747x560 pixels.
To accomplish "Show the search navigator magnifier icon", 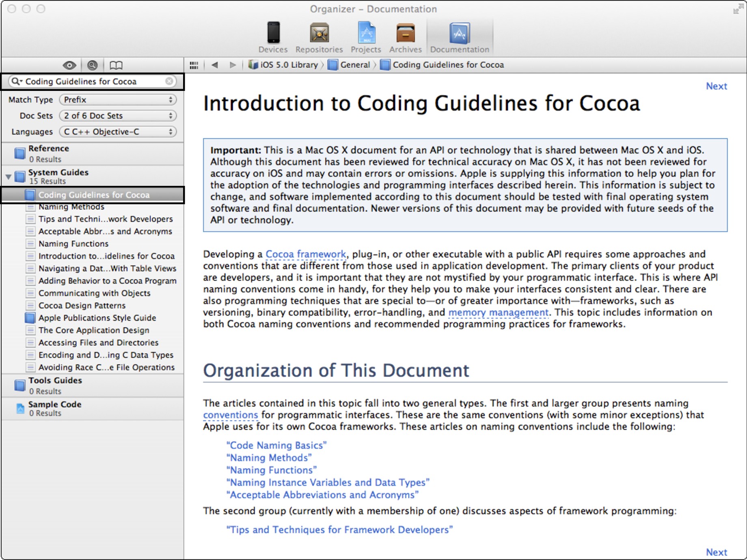I will pyautogui.click(x=93, y=65).
